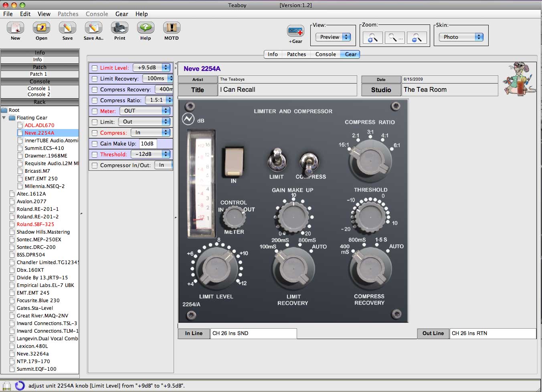Click the Root folder icon in Rack

pyautogui.click(x=4, y=110)
